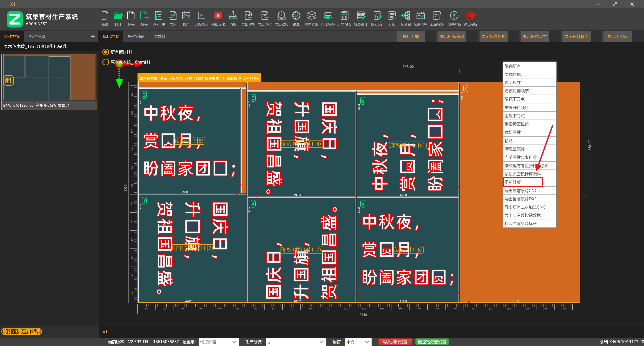Open 五金标签 hardware label tool
The width and height of the screenshot is (644, 346).
437,18
